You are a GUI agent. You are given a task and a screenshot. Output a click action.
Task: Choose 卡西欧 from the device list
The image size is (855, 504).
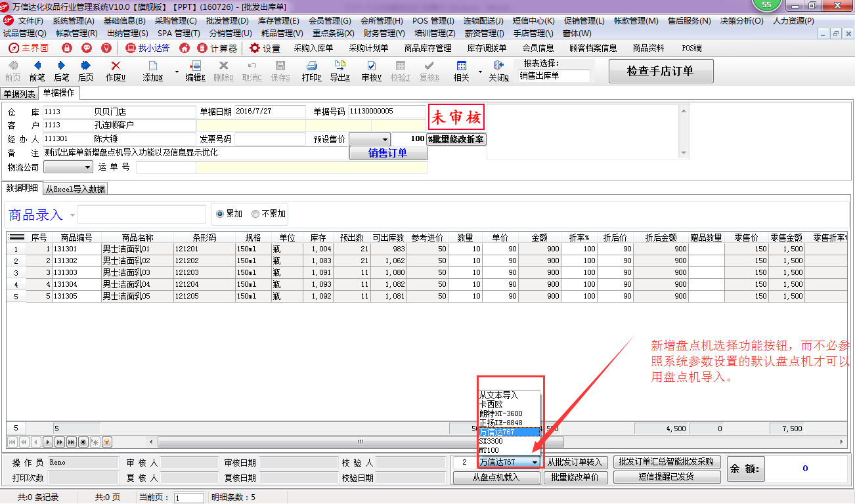(509, 404)
